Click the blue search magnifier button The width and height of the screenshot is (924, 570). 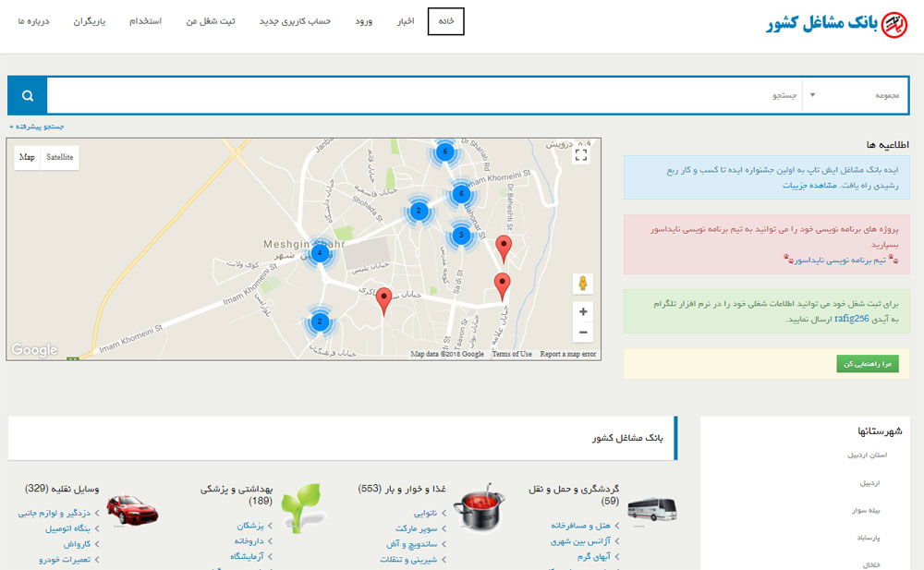28,95
